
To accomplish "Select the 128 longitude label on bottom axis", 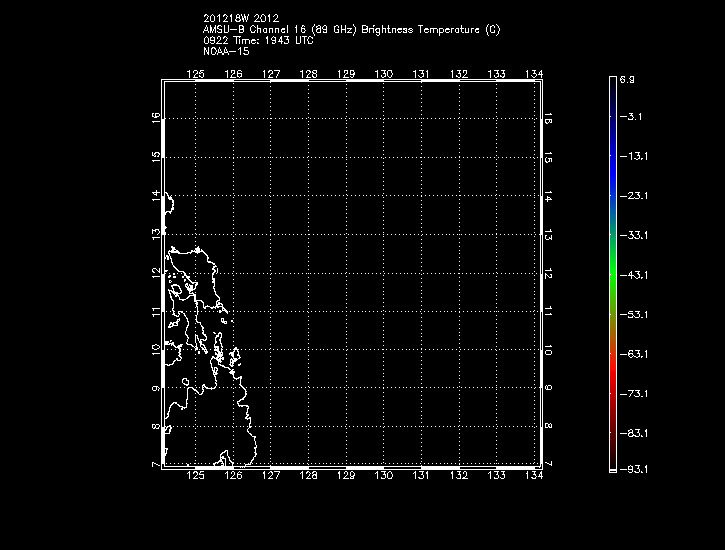I will tap(308, 476).
